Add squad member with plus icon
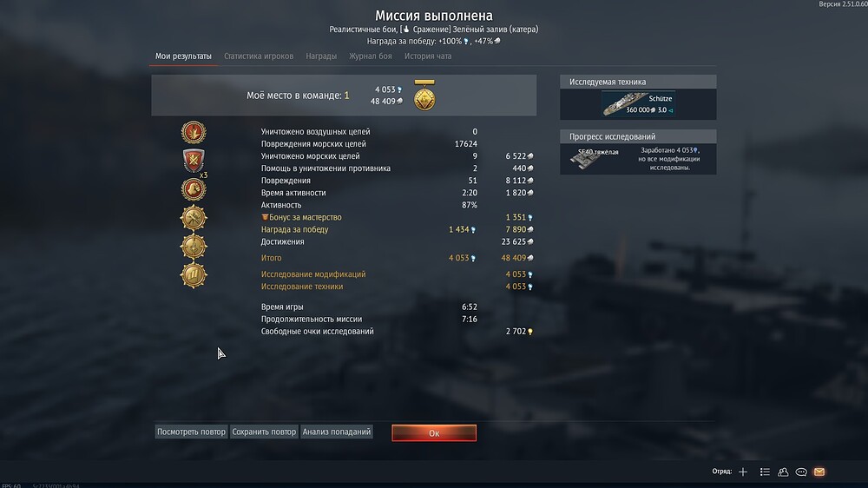 click(743, 472)
